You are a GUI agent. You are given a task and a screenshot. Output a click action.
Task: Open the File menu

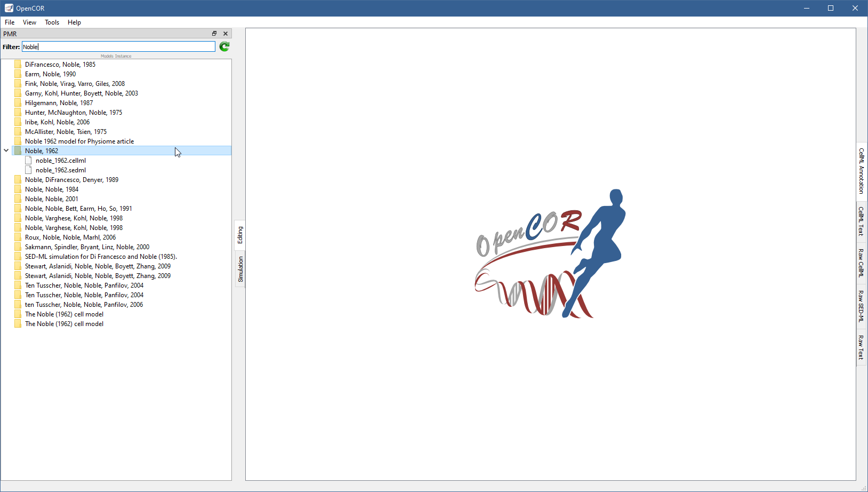coord(10,22)
